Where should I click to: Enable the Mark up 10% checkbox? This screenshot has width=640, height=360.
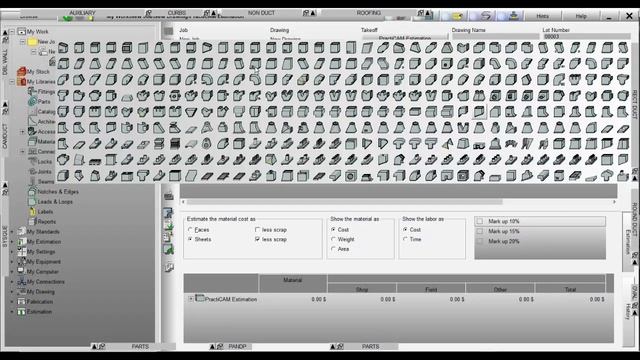pos(480,221)
